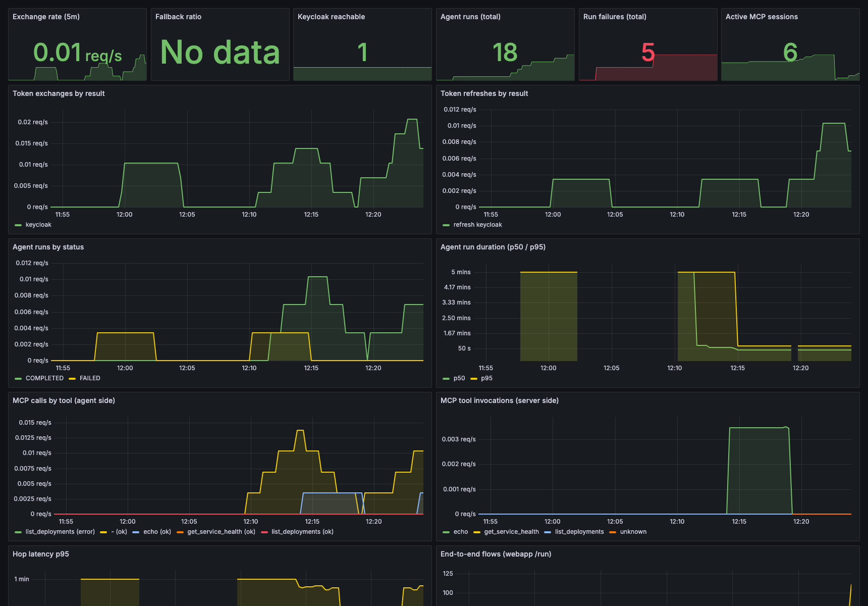
Task: Toggle echo series in server side legend
Action: pyautogui.click(x=460, y=532)
